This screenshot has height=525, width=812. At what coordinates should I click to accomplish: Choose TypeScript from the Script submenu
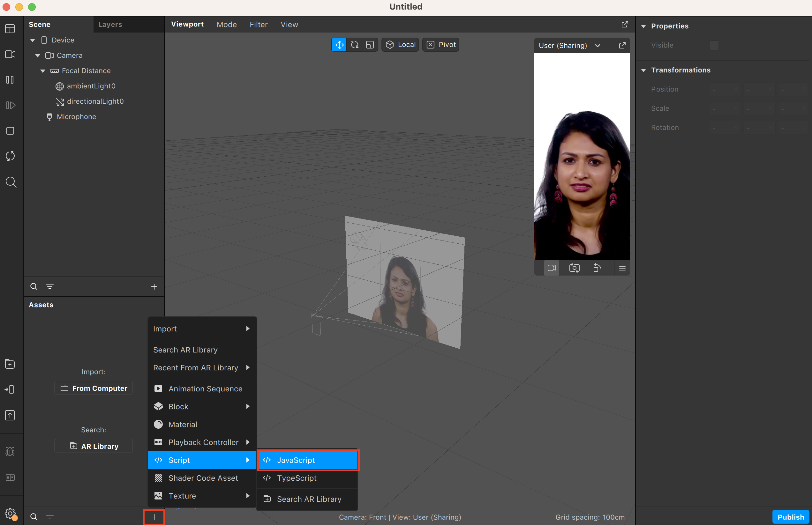tap(297, 478)
